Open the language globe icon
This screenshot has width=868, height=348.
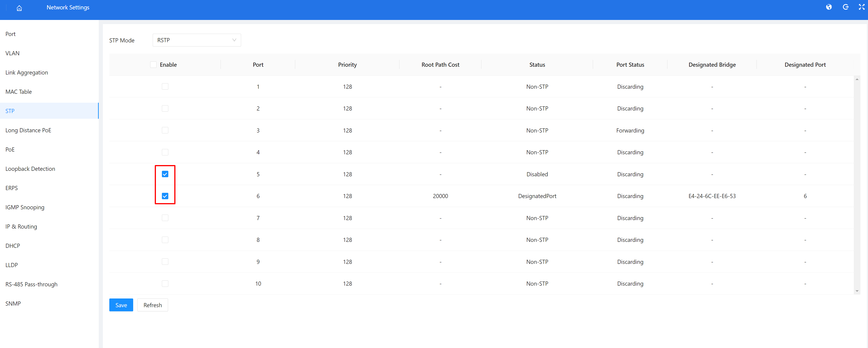click(829, 7)
